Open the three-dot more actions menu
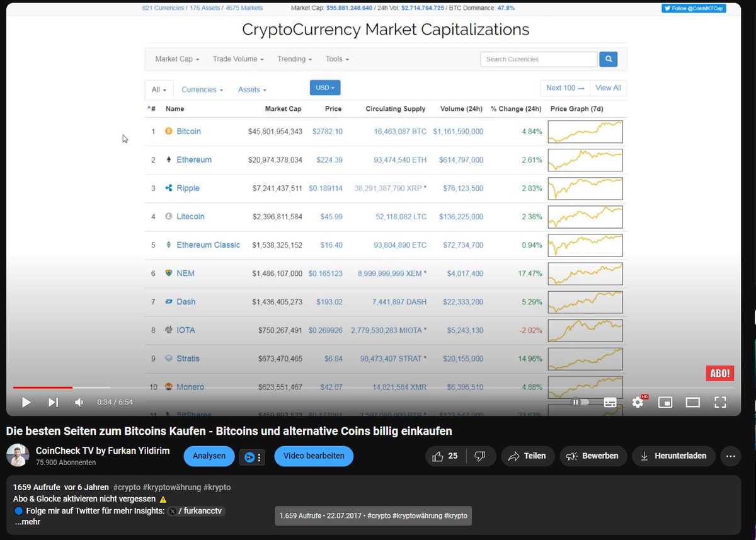Screen dimensions: 756x540 tap(731, 456)
